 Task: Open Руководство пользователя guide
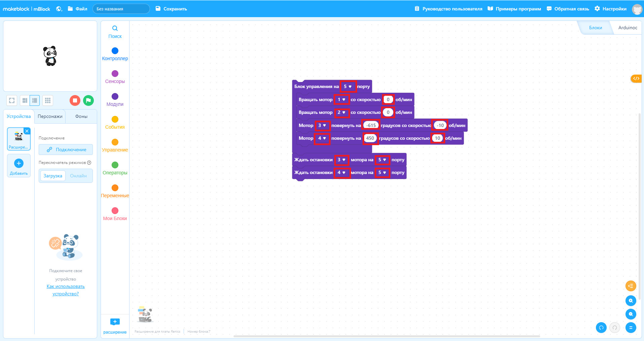click(x=449, y=9)
